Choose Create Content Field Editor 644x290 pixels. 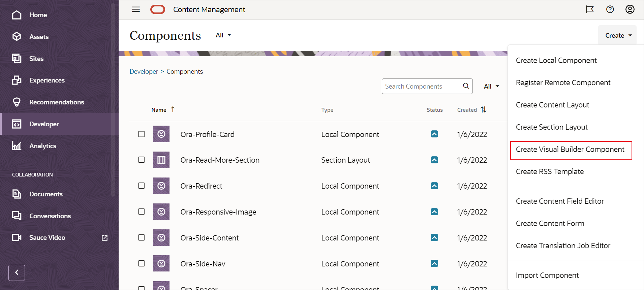coord(560,201)
